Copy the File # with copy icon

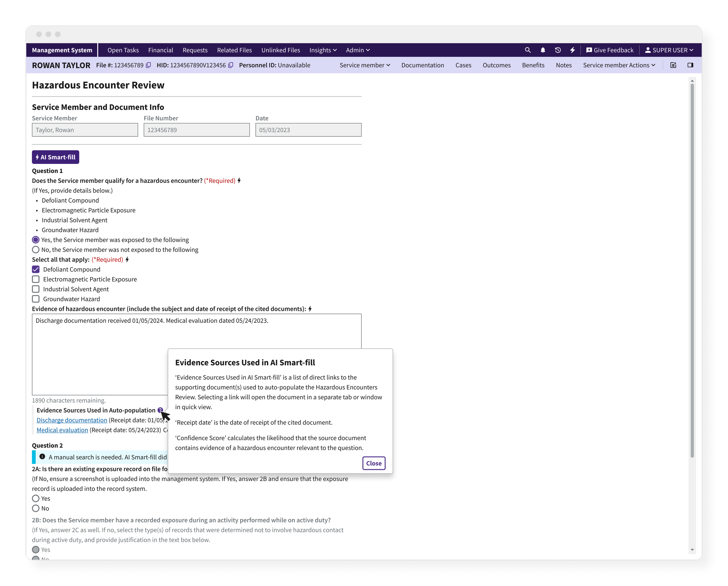(148, 65)
